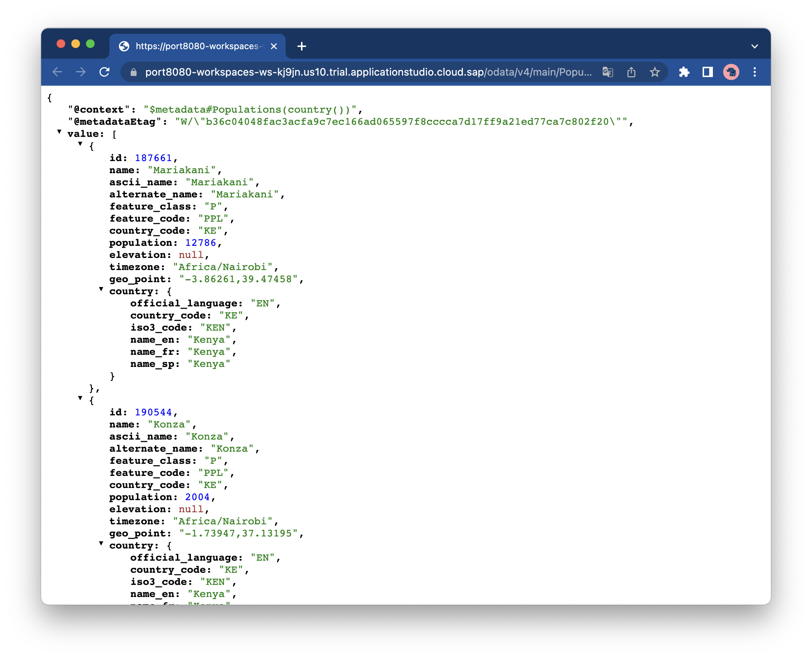Collapse Konza's country object
The width and height of the screenshot is (812, 659).
(x=101, y=543)
